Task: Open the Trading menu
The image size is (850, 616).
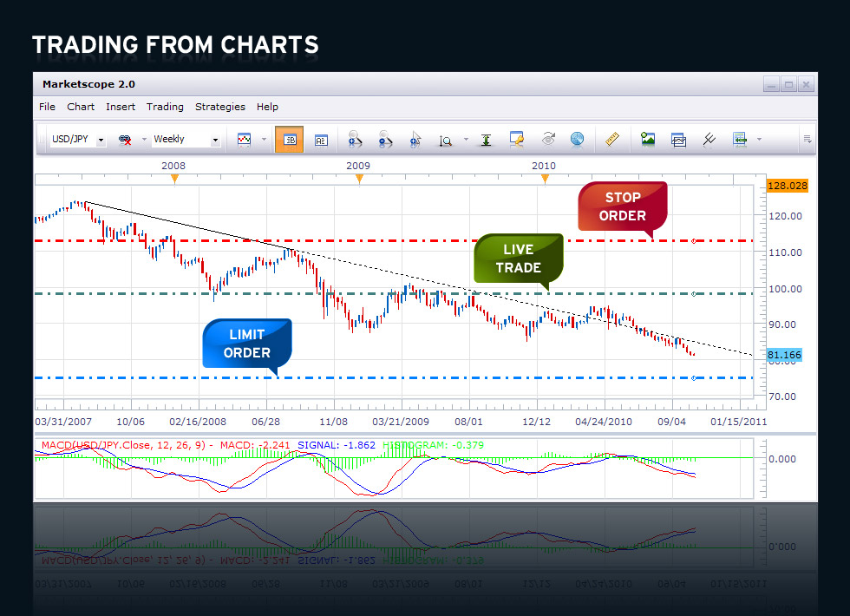Action: (x=165, y=107)
